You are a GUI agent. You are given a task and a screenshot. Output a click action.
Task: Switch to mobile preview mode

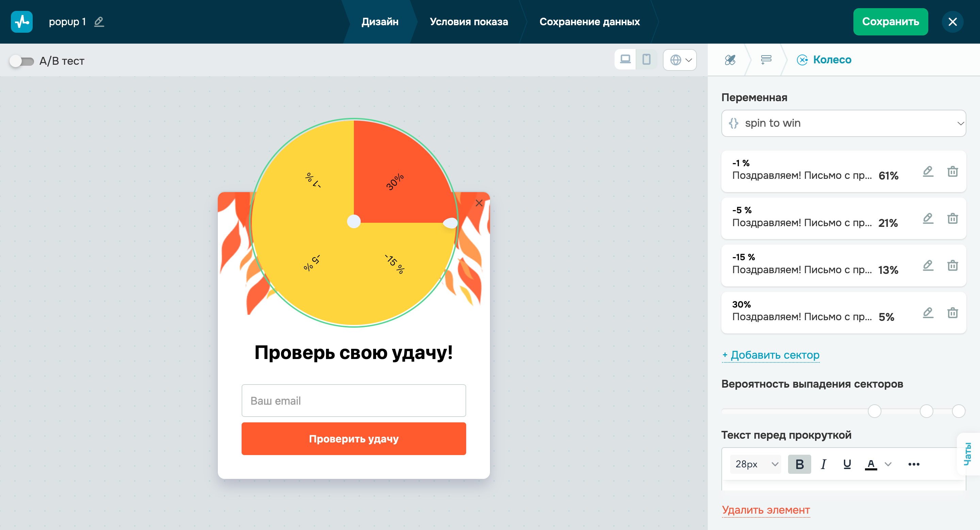tap(647, 59)
